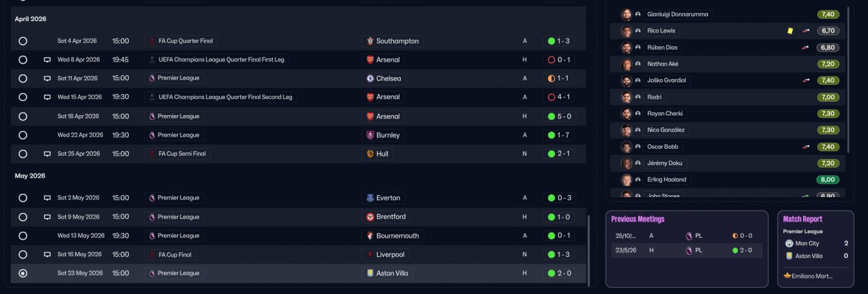This screenshot has width=868, height=294.
Task: Open the UEFA Champions League Quarter Final First Leg
Action: [x=217, y=60]
